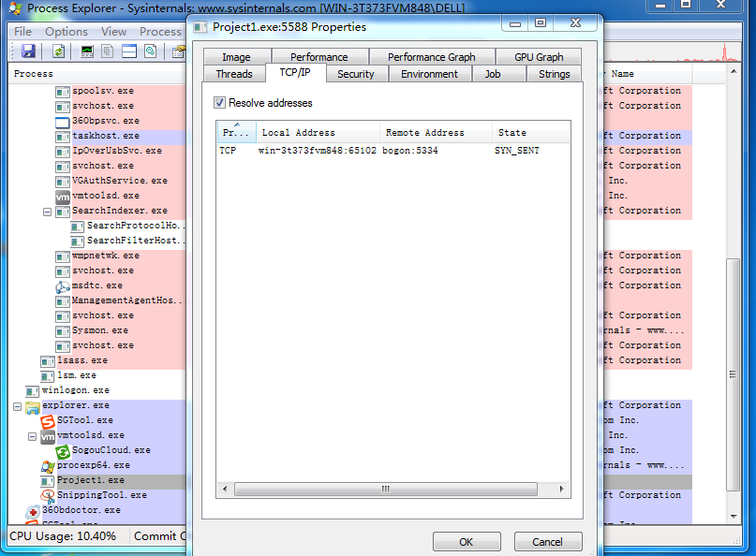Select SogouCloud.exe green icon
This screenshot has height=556, width=756.
63,450
